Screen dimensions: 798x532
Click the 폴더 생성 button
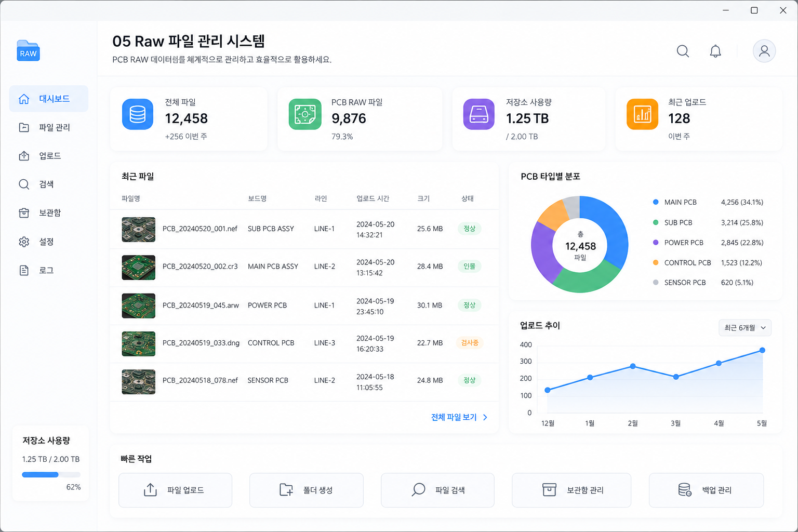(x=307, y=490)
